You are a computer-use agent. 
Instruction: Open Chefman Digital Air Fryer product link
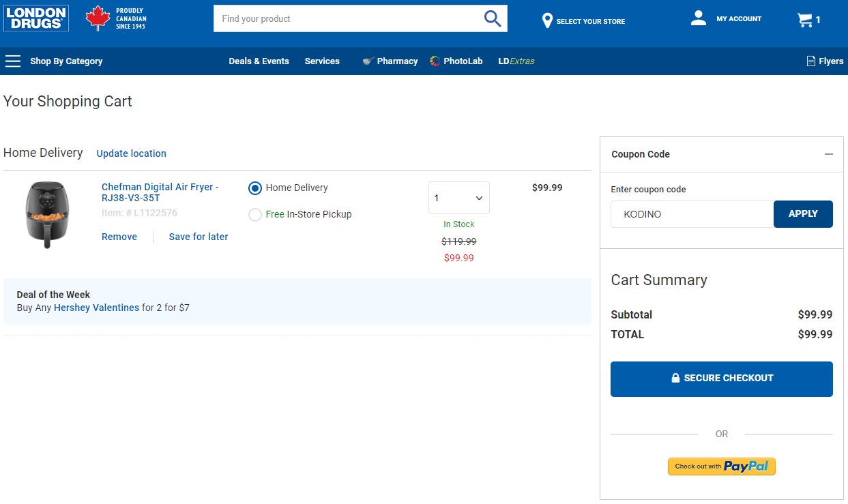(160, 192)
